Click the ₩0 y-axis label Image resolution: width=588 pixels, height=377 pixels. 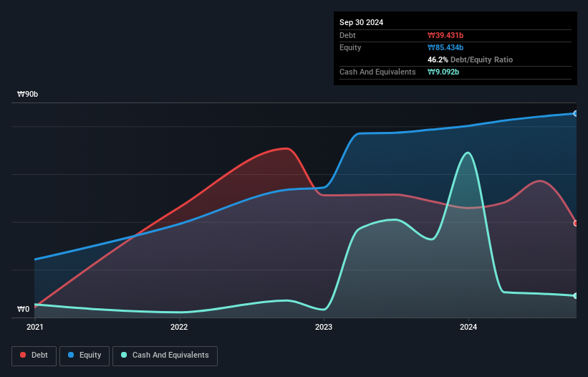[x=23, y=309]
